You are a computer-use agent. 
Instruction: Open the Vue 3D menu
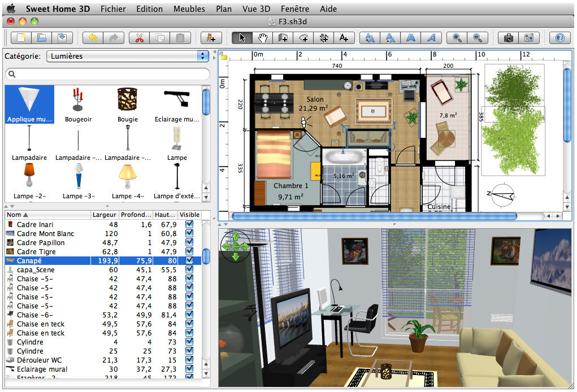[255, 9]
